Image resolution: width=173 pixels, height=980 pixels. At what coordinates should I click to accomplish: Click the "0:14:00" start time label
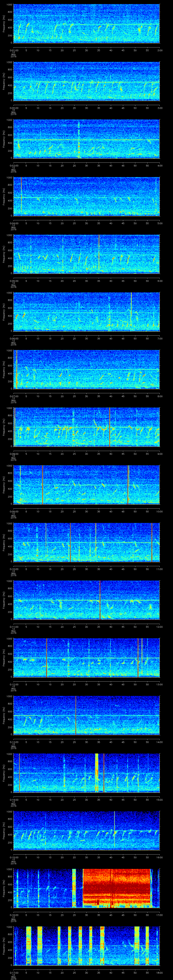point(14,799)
